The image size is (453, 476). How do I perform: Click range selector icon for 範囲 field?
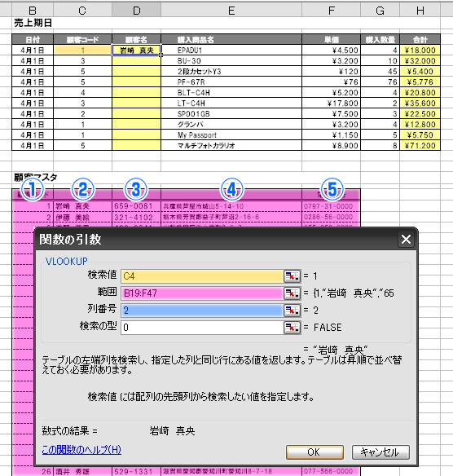coord(292,293)
